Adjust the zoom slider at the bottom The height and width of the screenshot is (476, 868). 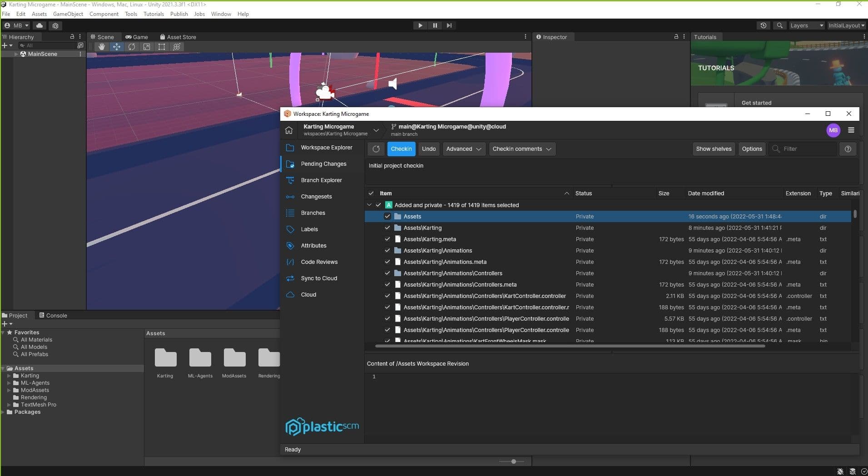513,461
